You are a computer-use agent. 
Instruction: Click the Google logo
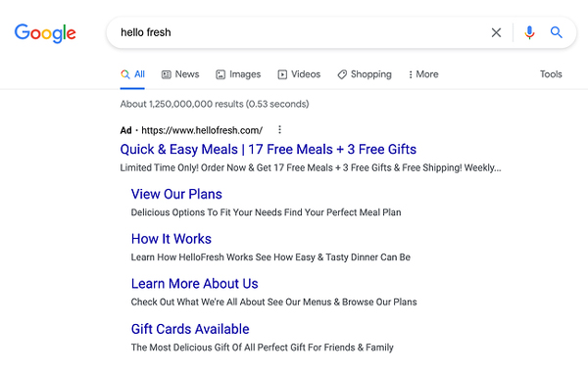45,33
